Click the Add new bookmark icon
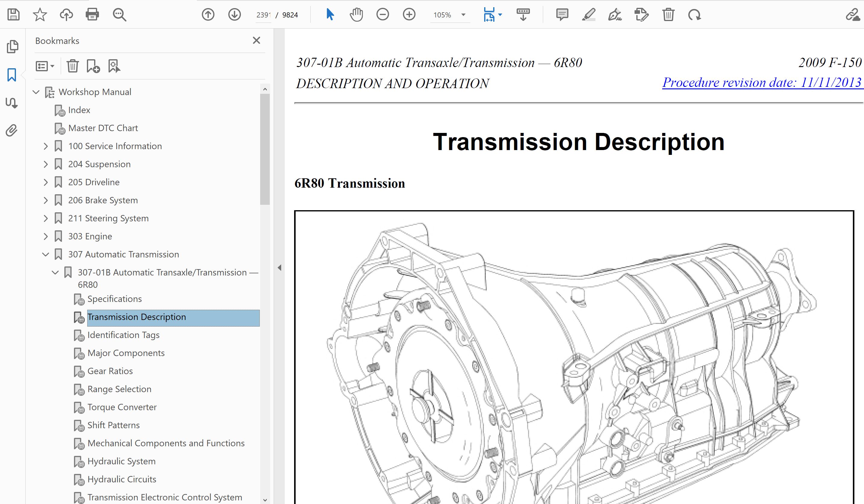 click(x=93, y=66)
